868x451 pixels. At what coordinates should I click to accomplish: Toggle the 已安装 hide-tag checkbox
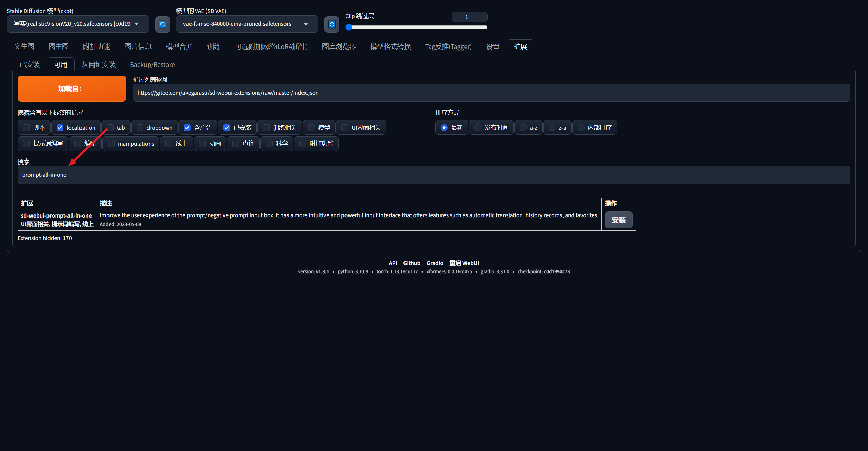227,128
